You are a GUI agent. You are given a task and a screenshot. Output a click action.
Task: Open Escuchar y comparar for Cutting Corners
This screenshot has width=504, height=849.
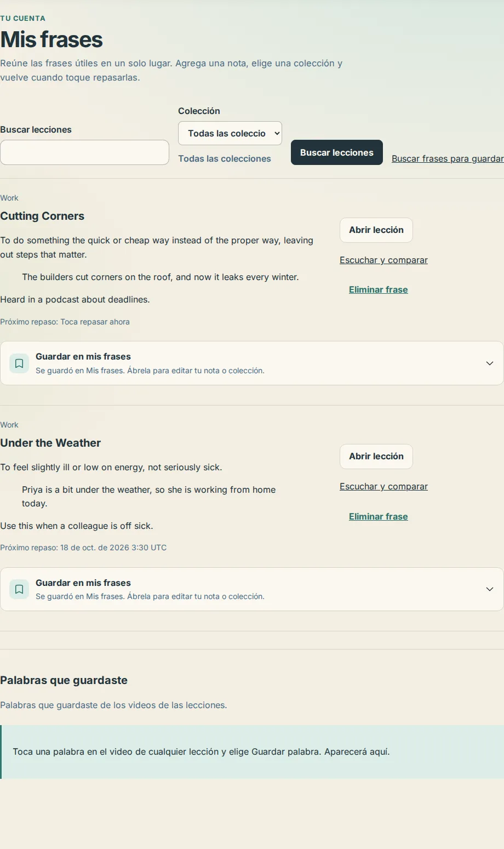coord(383,260)
